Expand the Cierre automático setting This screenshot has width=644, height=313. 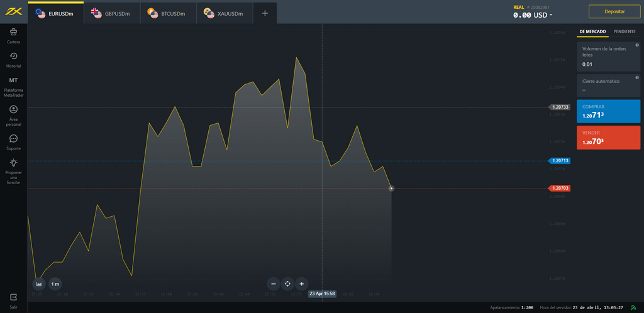tap(608, 85)
